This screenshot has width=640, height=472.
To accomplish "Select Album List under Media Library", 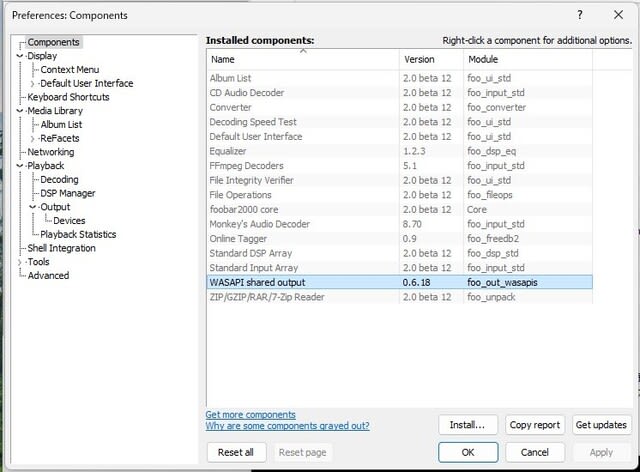I will [61, 125].
